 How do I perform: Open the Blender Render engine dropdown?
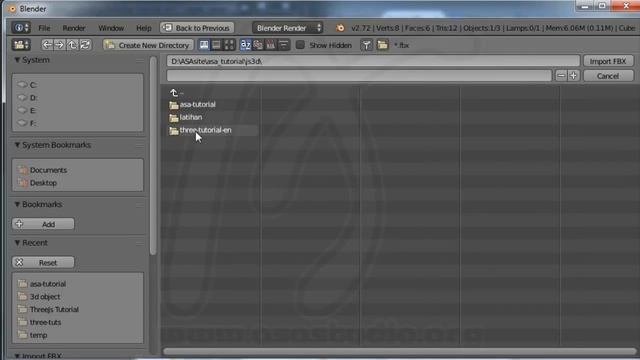click(x=287, y=28)
